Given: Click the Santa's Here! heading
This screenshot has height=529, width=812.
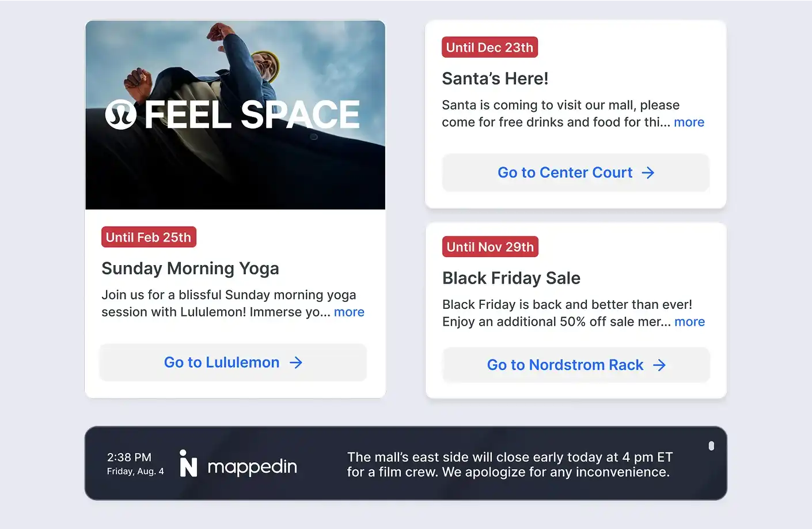Looking at the screenshot, I should (495, 79).
